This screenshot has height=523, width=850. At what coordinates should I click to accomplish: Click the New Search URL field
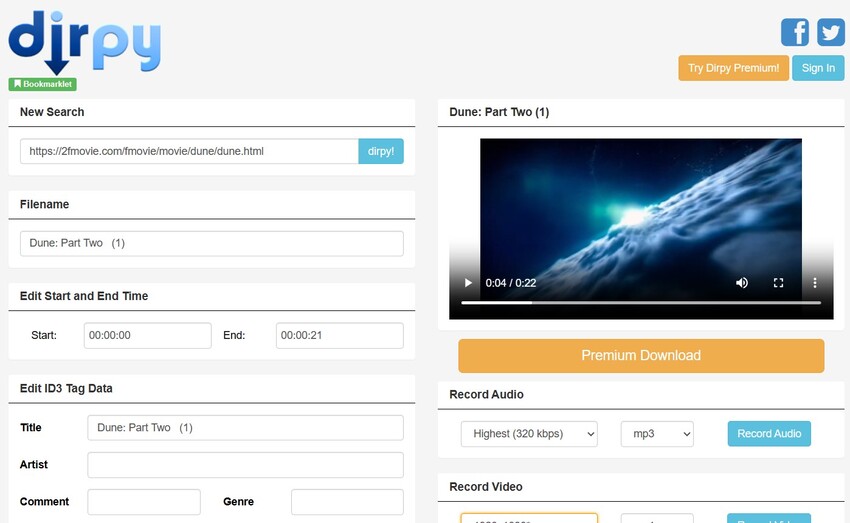pos(189,151)
